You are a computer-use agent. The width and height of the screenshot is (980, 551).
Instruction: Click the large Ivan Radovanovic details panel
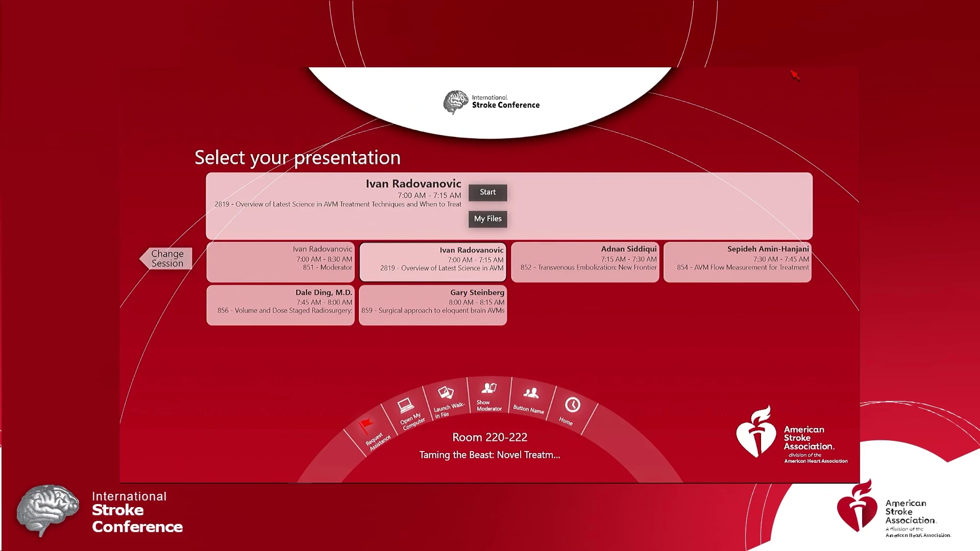click(x=658, y=206)
